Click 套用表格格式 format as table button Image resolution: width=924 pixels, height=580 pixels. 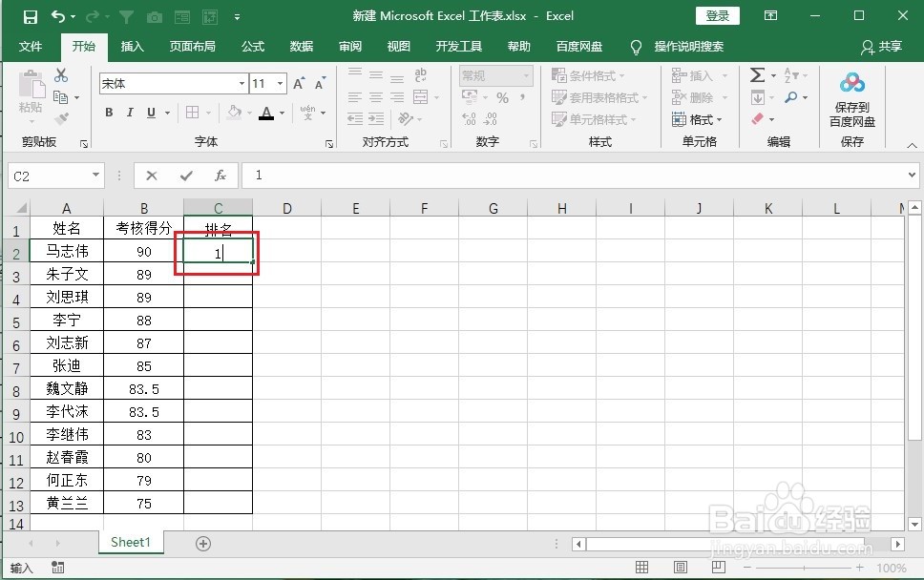[599, 97]
